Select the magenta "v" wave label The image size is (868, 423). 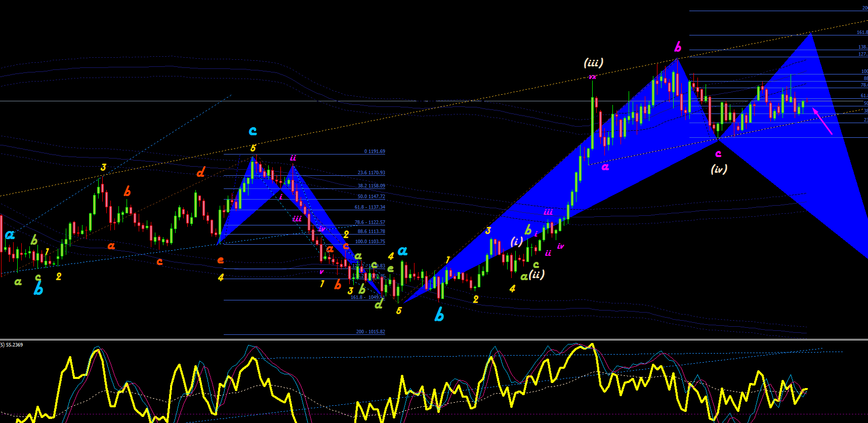pos(321,272)
